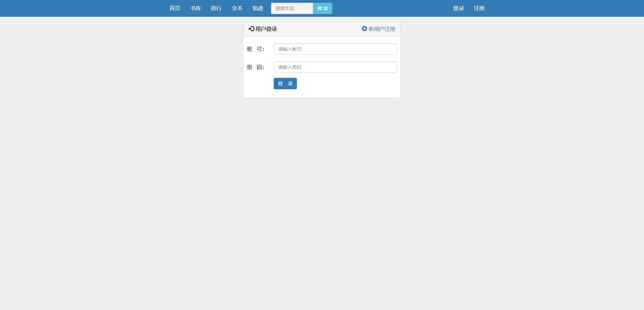Open the 登录 link in top navigation
The width and height of the screenshot is (644, 310).
(x=459, y=8)
